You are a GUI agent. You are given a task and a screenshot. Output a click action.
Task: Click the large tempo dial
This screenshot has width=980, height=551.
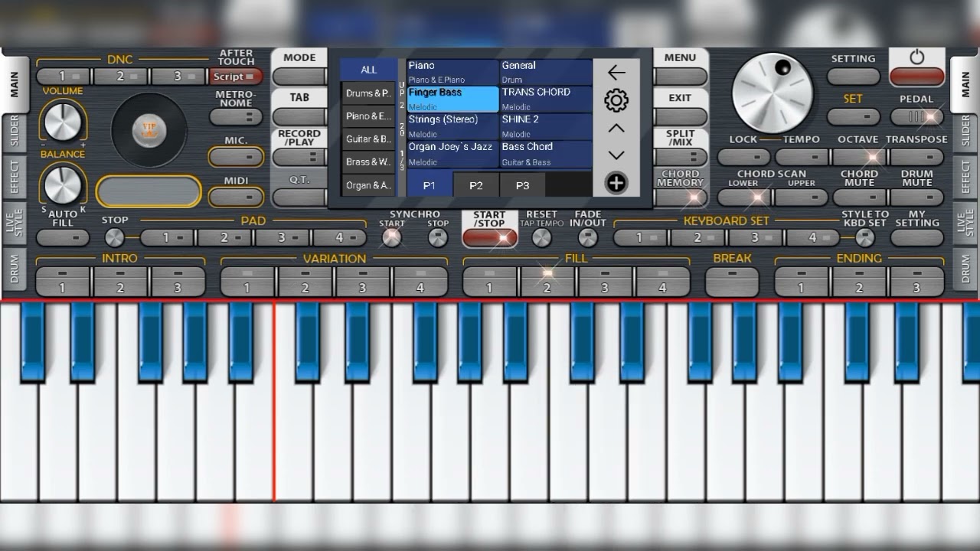(773, 93)
